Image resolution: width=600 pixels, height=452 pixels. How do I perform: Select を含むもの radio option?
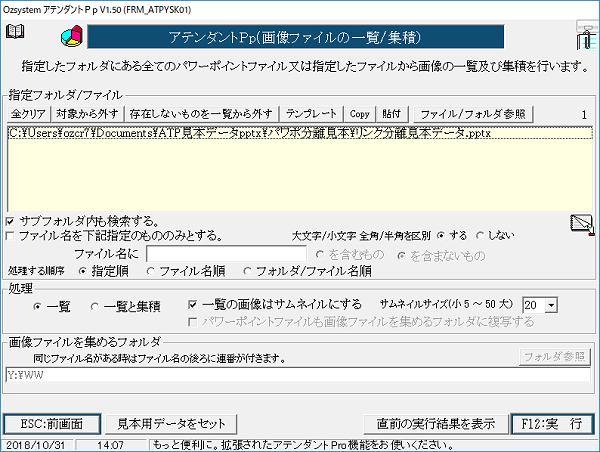pyautogui.click(x=320, y=255)
